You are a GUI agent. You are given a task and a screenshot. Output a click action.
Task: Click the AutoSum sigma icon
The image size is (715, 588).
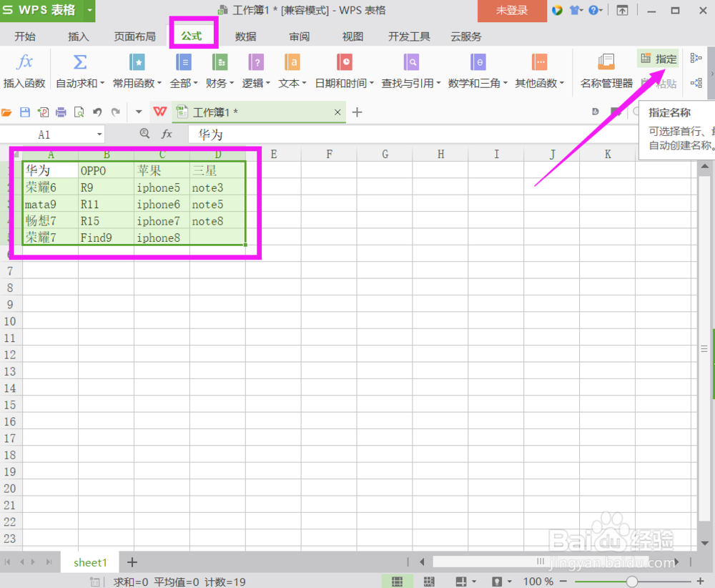click(80, 62)
